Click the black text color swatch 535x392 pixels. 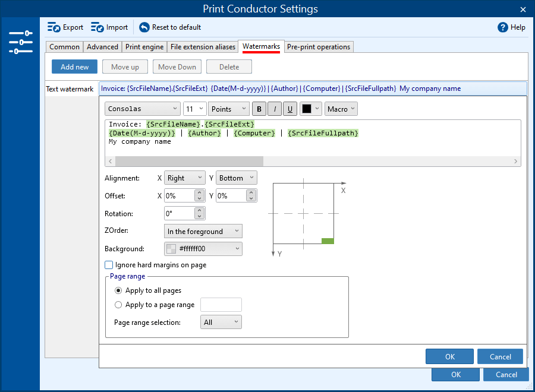coord(307,109)
